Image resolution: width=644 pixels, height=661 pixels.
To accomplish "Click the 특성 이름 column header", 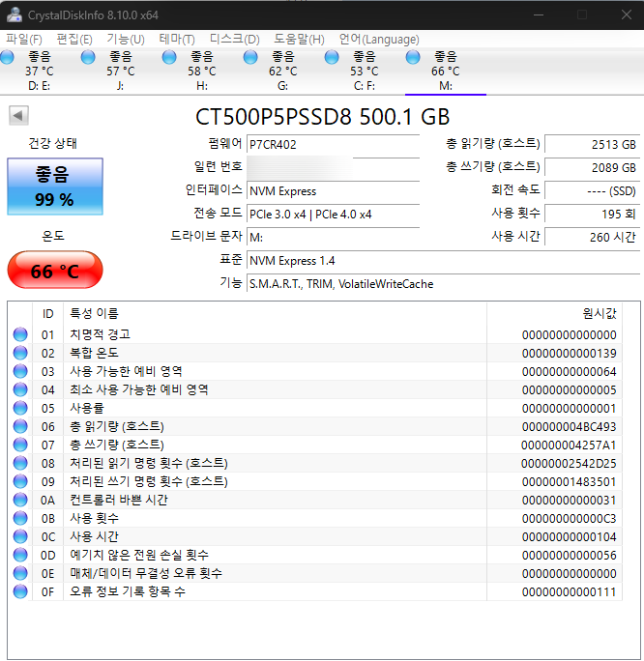I will tap(275, 313).
